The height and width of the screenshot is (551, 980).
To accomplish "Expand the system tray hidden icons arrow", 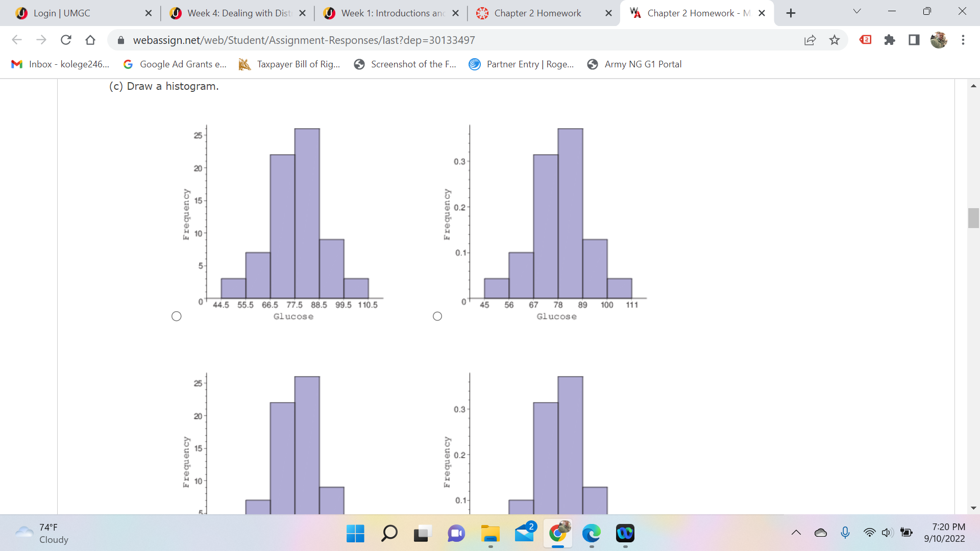I will click(x=795, y=533).
